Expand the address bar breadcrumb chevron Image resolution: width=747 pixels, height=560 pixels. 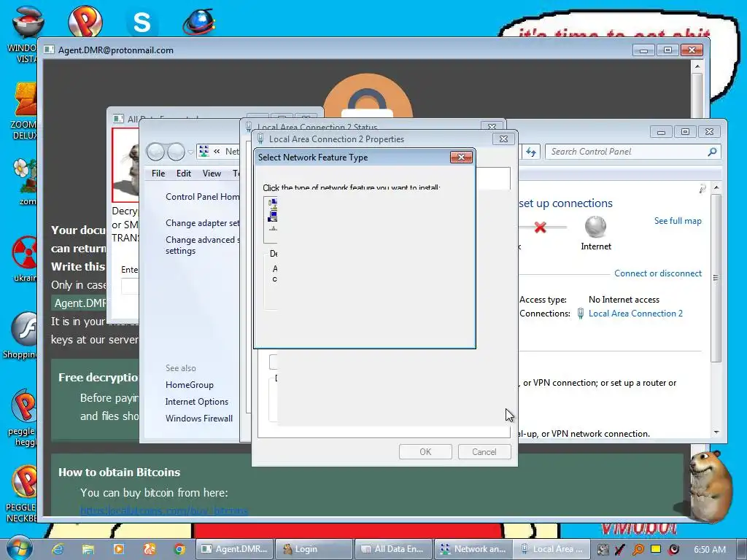point(217,151)
